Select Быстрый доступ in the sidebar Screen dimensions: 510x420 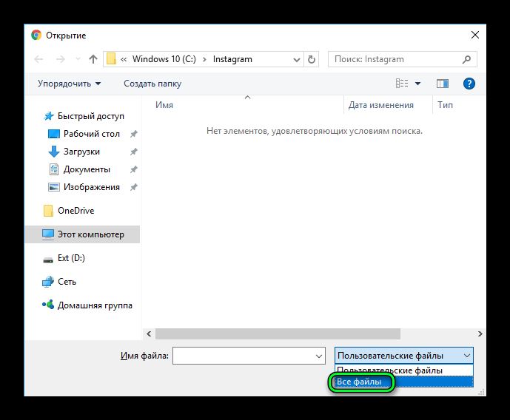pyautogui.click(x=91, y=116)
